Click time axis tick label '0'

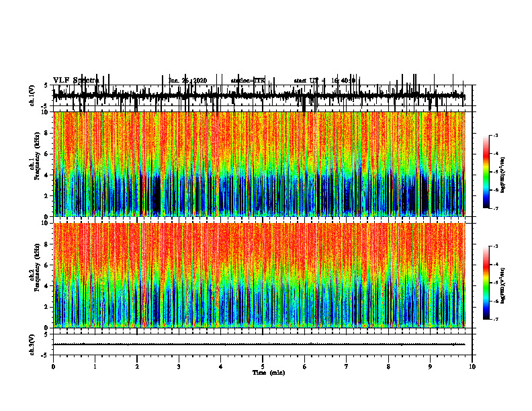pos(53,367)
